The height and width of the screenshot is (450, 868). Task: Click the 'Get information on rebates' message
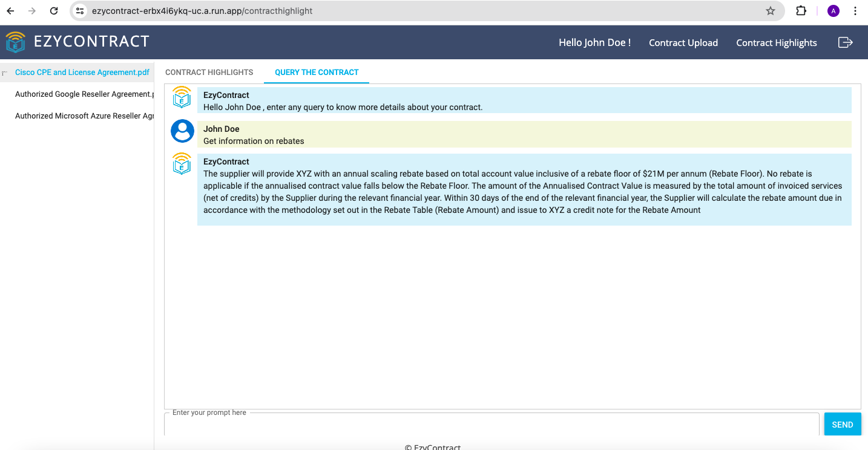point(254,141)
